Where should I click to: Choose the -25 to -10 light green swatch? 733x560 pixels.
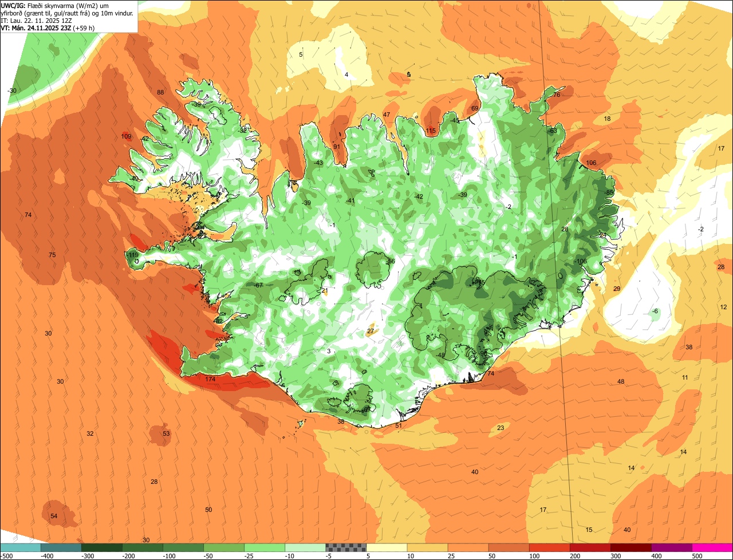pyautogui.click(x=265, y=547)
